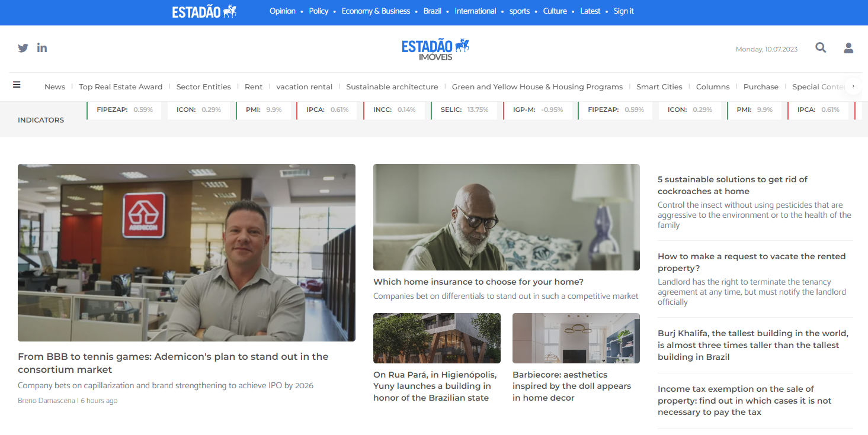Viewport: 868px width, 435px height.
Task: Open the Twitter icon
Action: [23, 47]
